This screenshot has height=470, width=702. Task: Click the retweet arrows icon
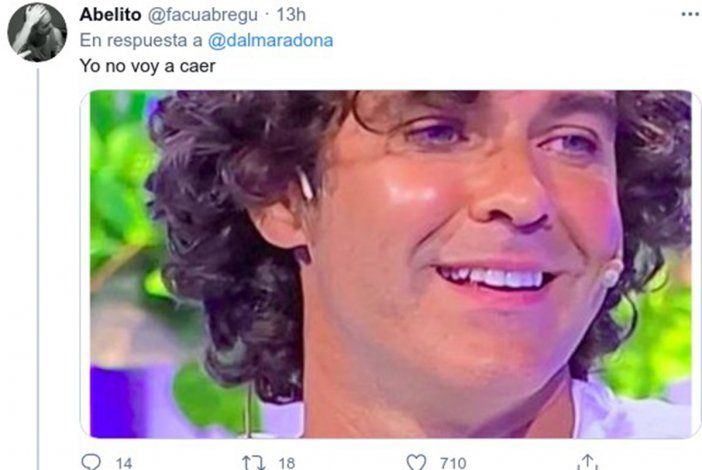pyautogui.click(x=253, y=462)
